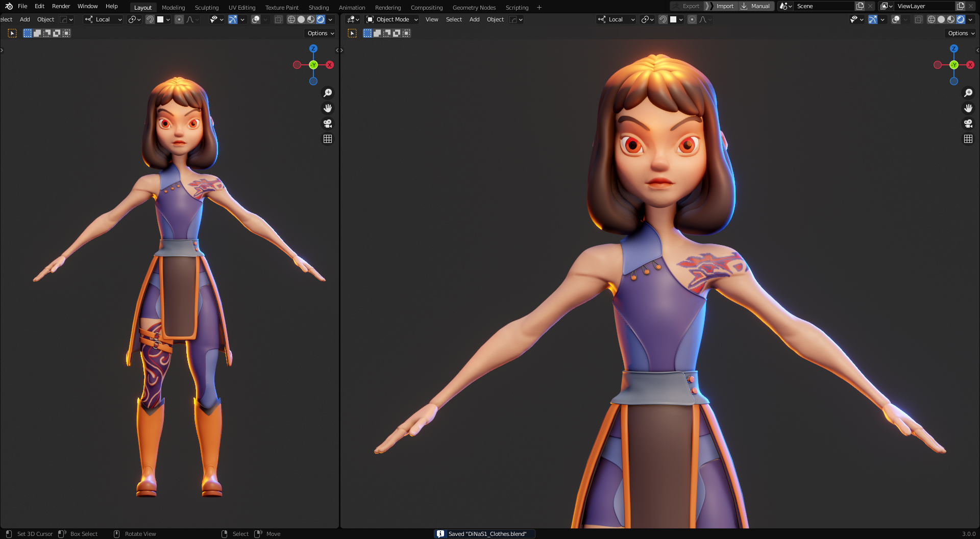Click the Import button
This screenshot has height=539, width=980.
(x=725, y=6)
